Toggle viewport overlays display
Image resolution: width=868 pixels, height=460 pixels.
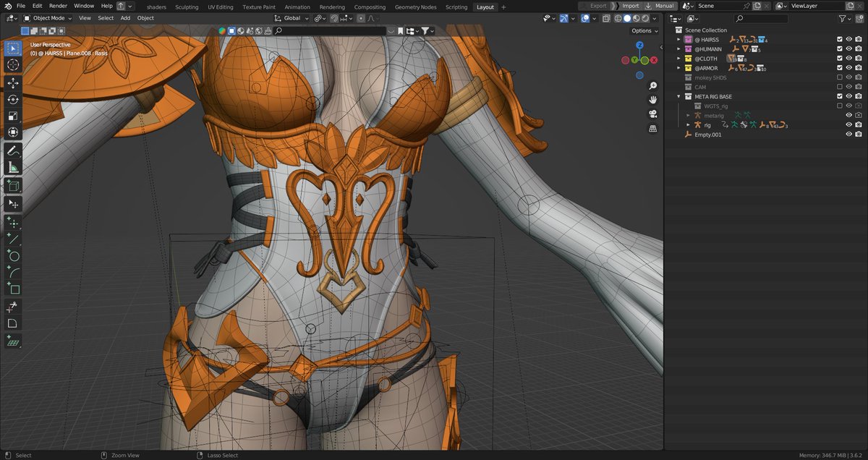click(x=584, y=18)
